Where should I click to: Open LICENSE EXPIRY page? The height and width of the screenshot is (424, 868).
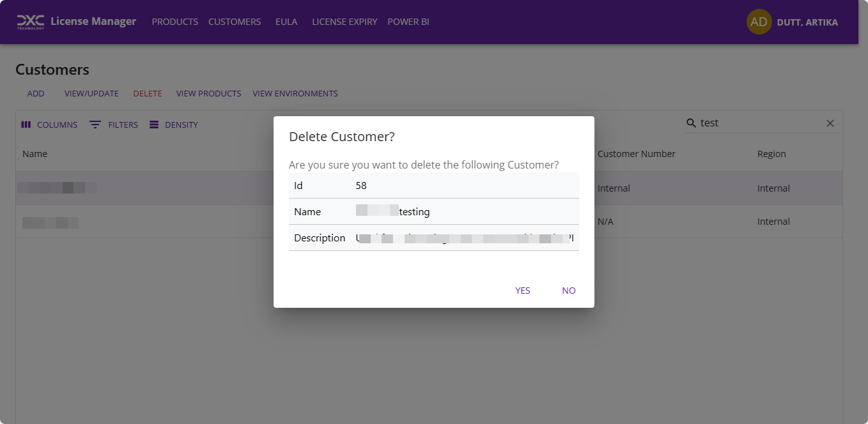coord(344,22)
